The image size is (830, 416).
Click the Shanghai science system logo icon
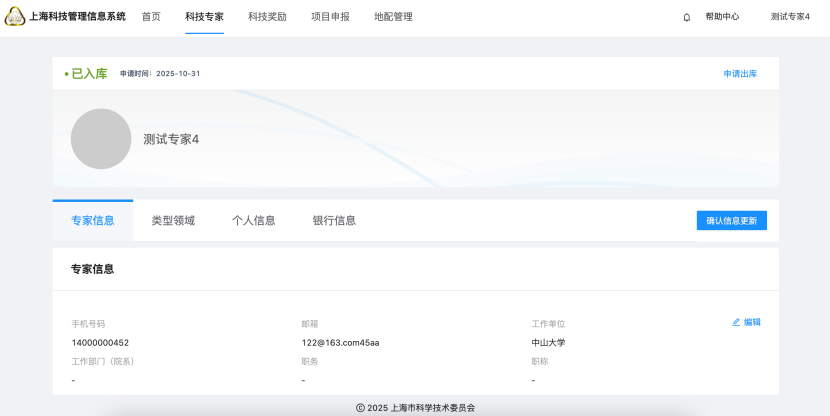[15, 17]
